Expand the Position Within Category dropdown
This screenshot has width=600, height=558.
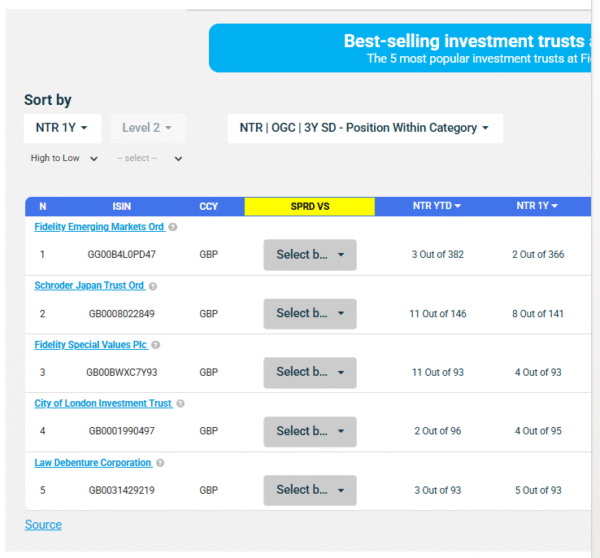point(365,128)
